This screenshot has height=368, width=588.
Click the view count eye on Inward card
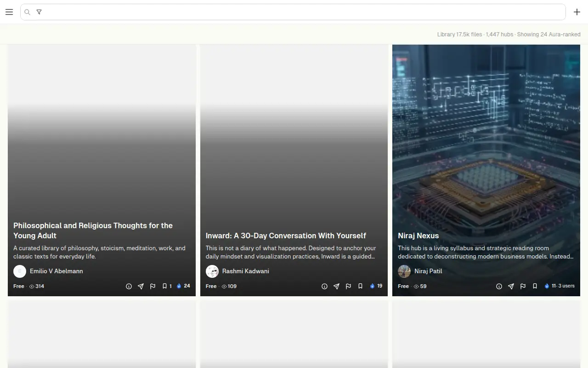224,286
